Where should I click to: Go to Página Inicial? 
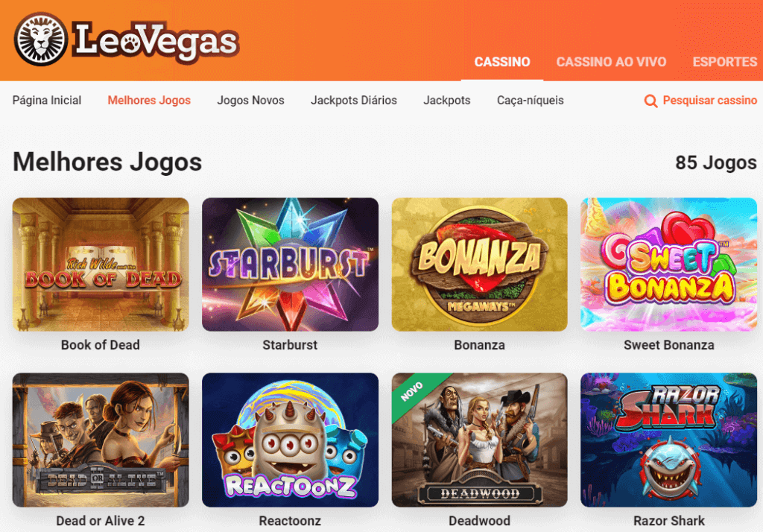click(x=47, y=101)
